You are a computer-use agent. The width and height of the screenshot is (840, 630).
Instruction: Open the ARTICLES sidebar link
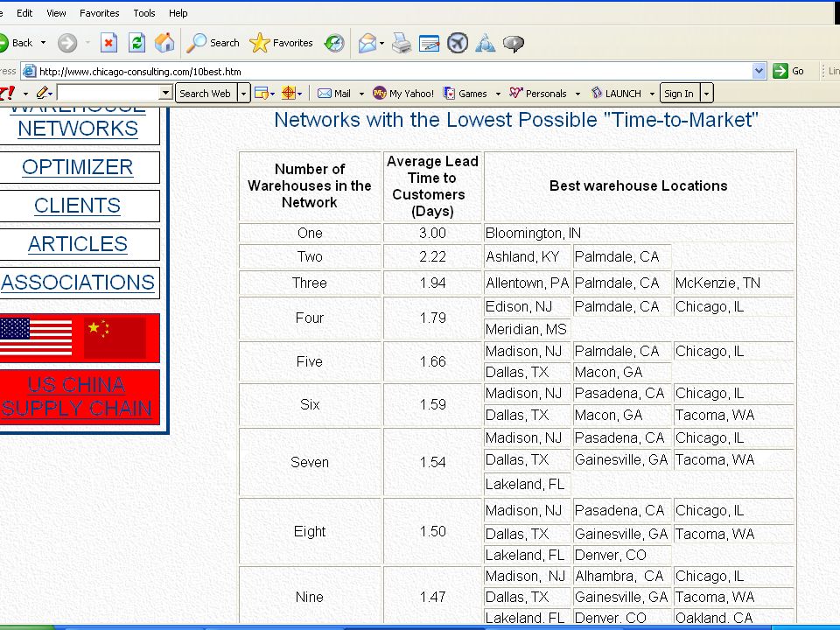pyautogui.click(x=78, y=244)
